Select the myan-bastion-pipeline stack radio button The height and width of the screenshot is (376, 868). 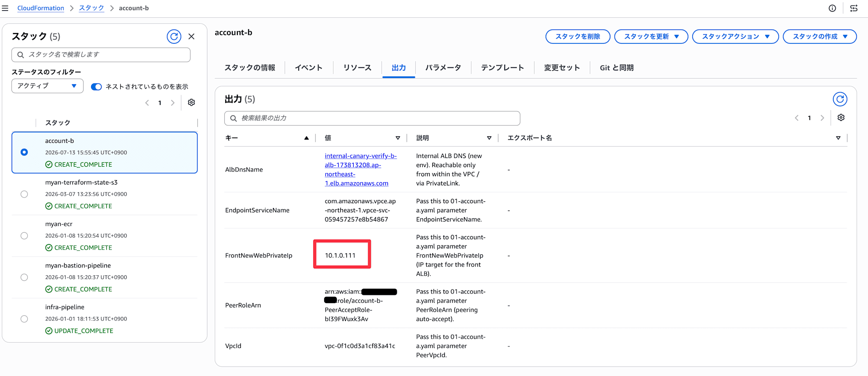tap(24, 277)
